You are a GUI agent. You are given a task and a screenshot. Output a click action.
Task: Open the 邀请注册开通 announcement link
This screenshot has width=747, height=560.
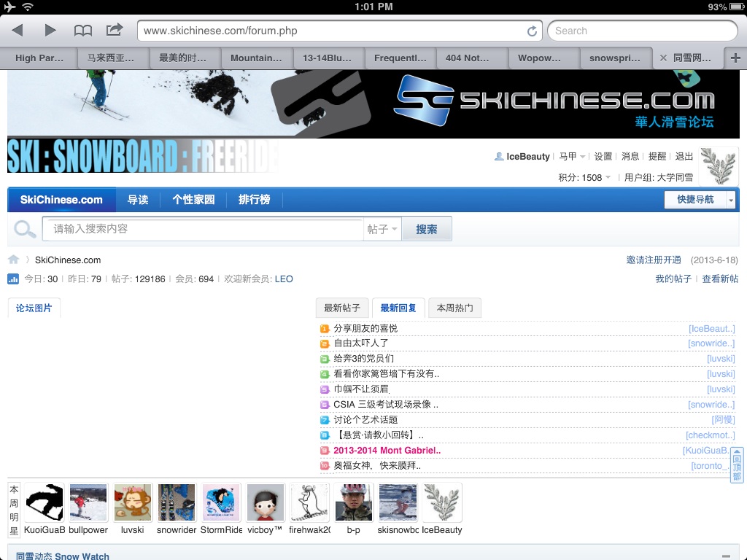654,260
